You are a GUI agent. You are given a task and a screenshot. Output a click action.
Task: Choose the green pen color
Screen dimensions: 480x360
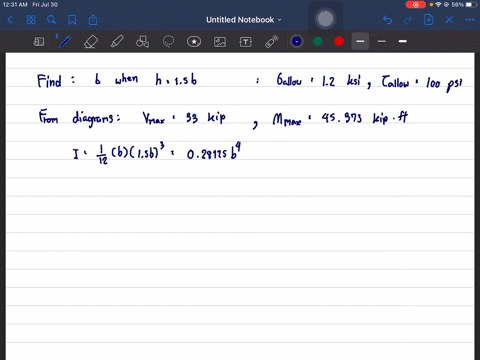318,41
